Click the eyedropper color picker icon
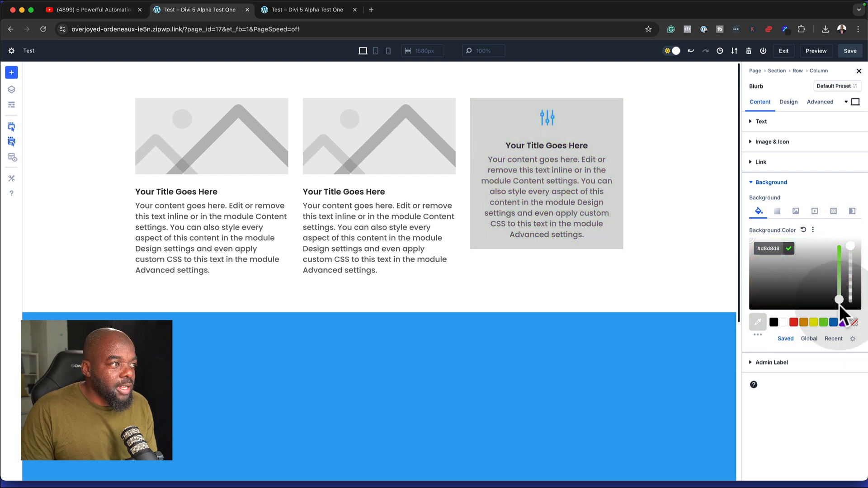 point(758,322)
